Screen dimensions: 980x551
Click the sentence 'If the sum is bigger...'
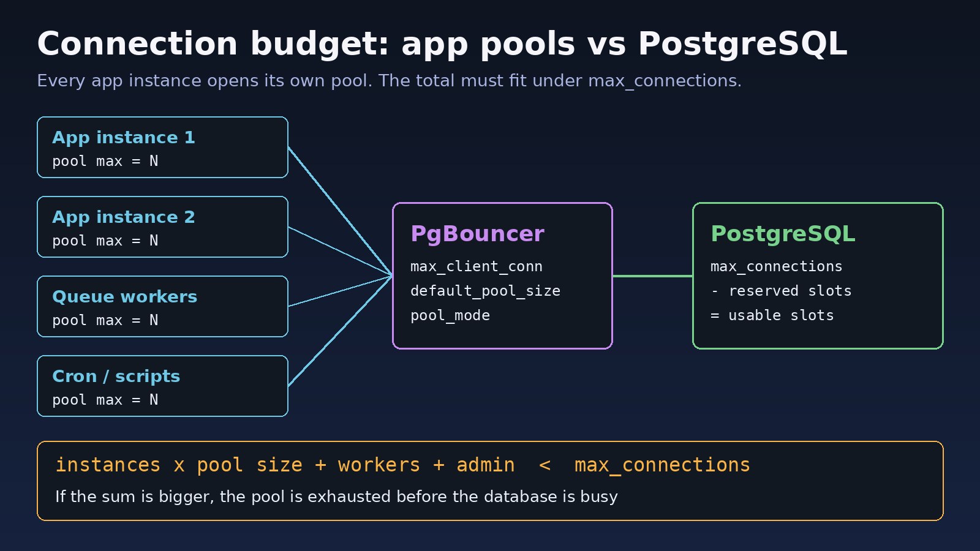336,497
